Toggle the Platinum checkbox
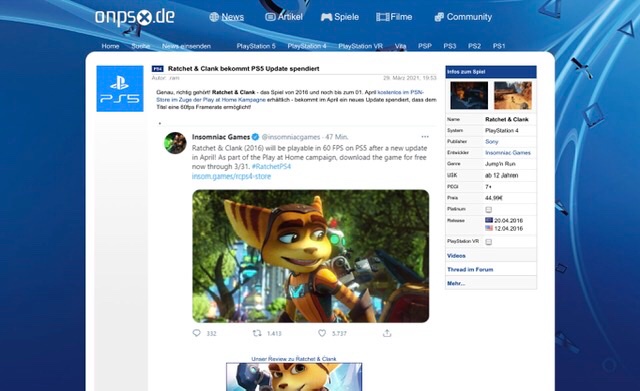 click(489, 209)
